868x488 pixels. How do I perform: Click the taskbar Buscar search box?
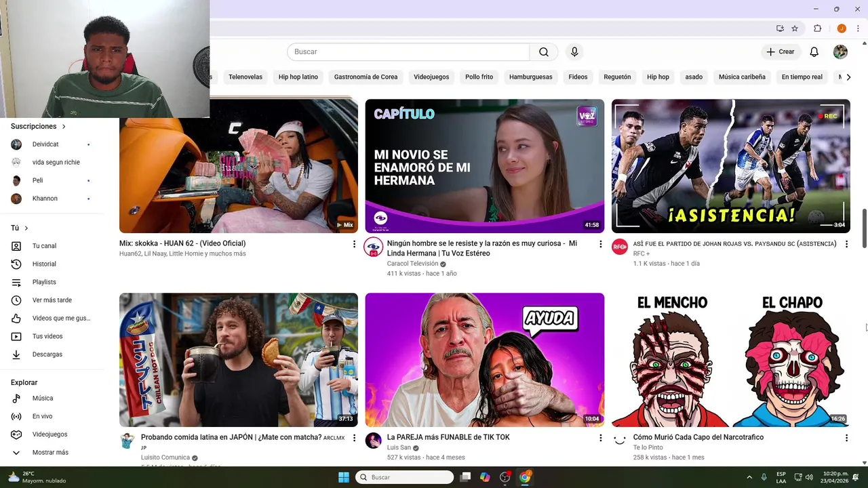click(x=405, y=477)
